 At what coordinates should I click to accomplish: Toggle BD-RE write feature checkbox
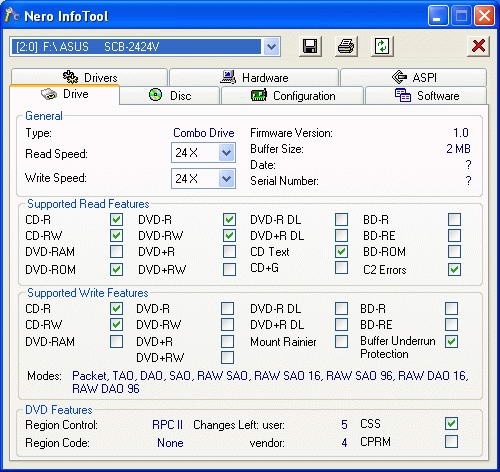(x=451, y=325)
